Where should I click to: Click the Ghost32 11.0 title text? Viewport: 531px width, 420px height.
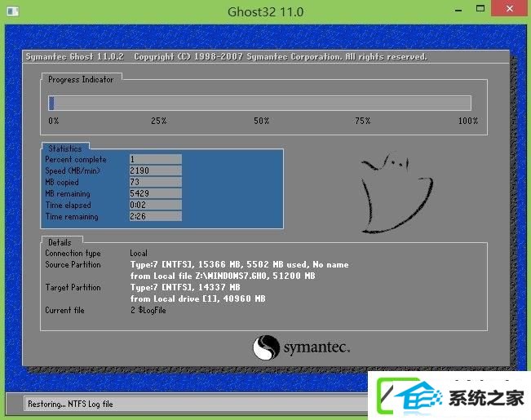pyautogui.click(x=266, y=12)
